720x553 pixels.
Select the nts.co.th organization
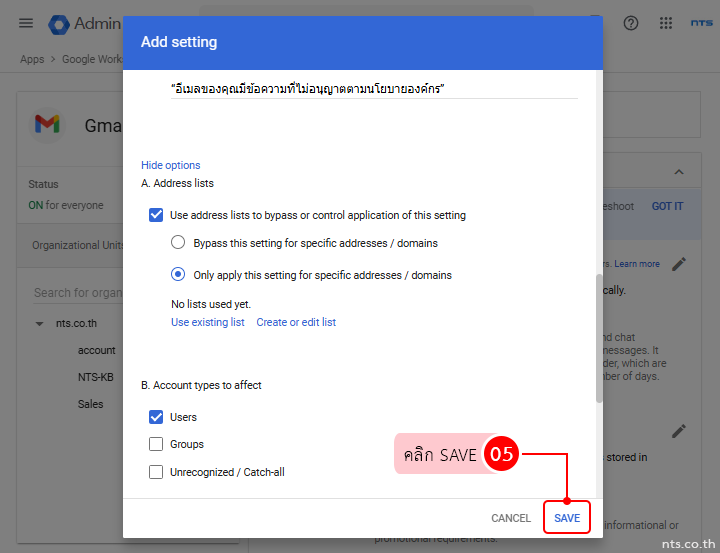(76, 323)
